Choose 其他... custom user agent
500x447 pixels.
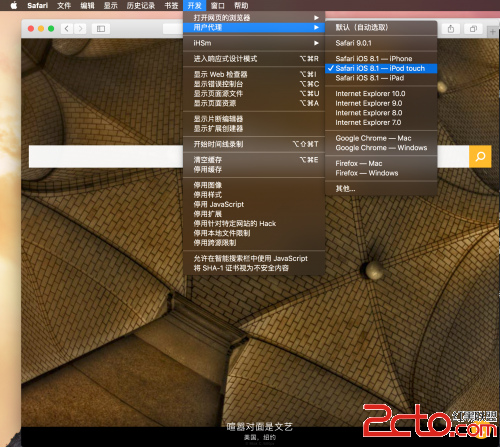[x=381, y=189]
